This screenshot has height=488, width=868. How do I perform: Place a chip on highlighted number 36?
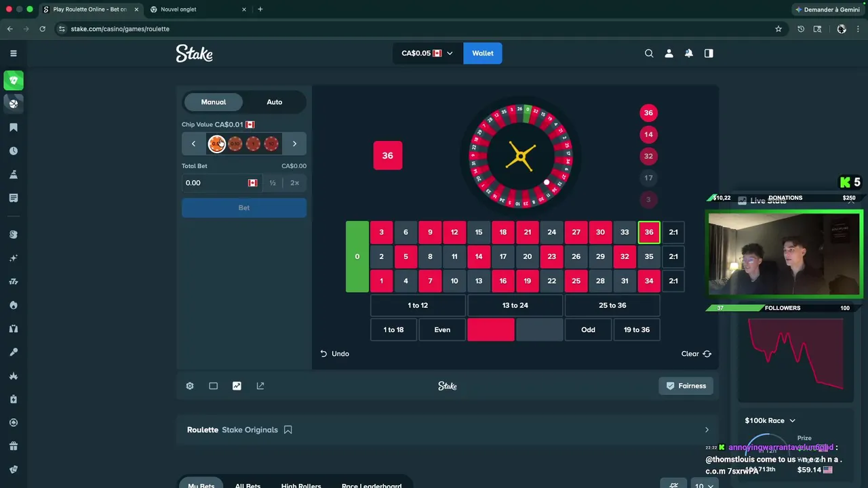pyautogui.click(x=649, y=232)
